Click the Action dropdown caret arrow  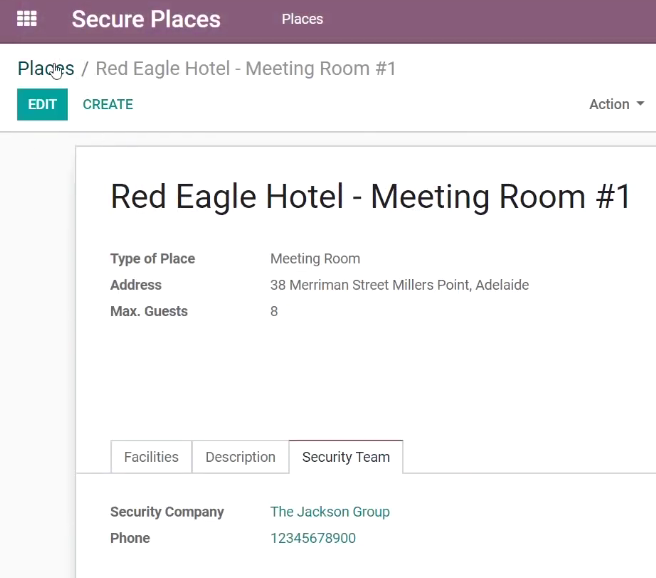click(x=640, y=103)
